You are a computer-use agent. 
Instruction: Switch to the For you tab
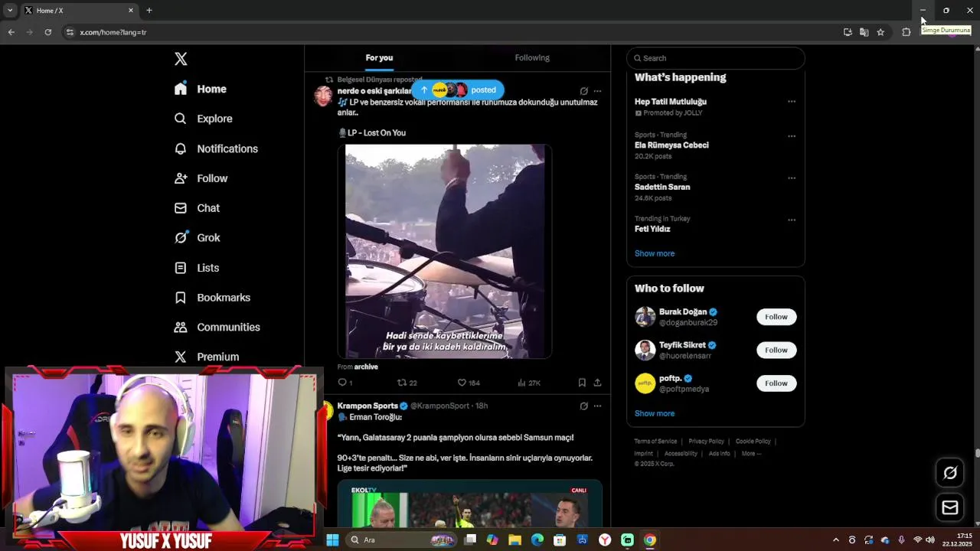tap(379, 58)
